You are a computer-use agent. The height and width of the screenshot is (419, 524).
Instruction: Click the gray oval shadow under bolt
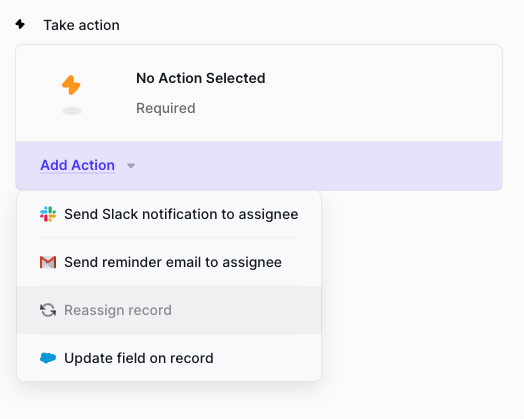(72, 111)
